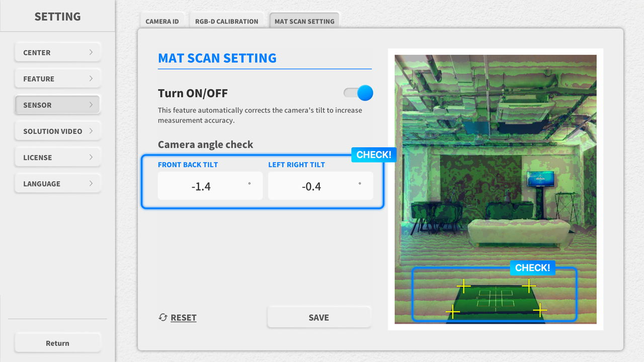Viewport: 644px width, 362px height.
Task: Select the top-right yellow crosshair marker
Action: click(529, 286)
